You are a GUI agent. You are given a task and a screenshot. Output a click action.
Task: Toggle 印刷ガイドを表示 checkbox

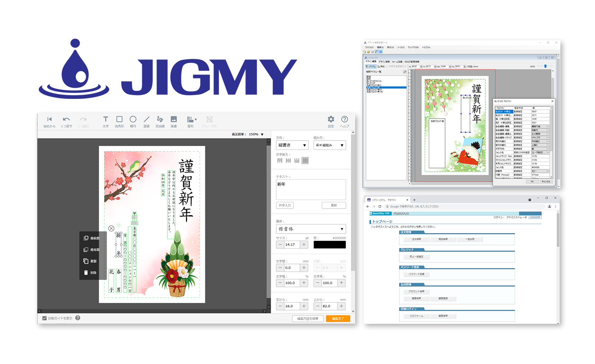45,318
